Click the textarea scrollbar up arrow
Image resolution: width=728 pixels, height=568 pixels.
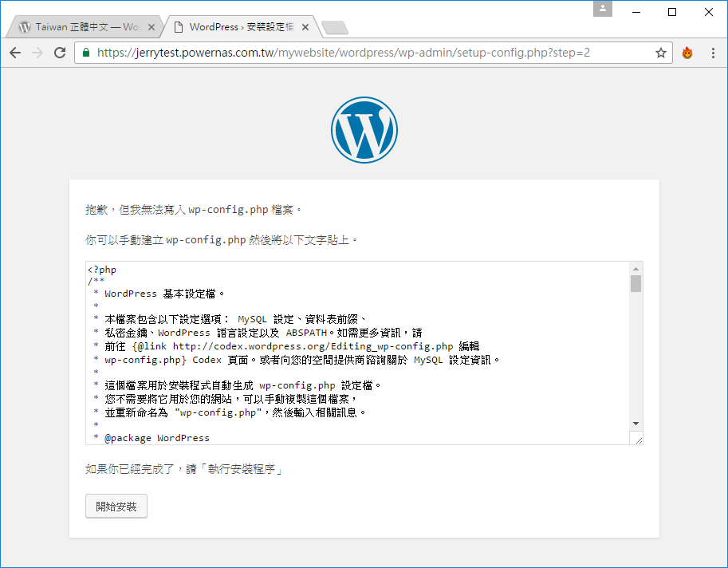(x=636, y=268)
